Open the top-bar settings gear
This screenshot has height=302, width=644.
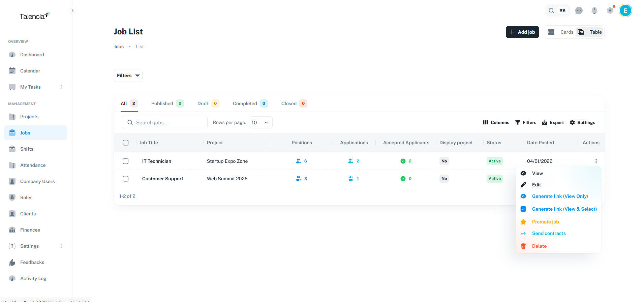pos(610,10)
